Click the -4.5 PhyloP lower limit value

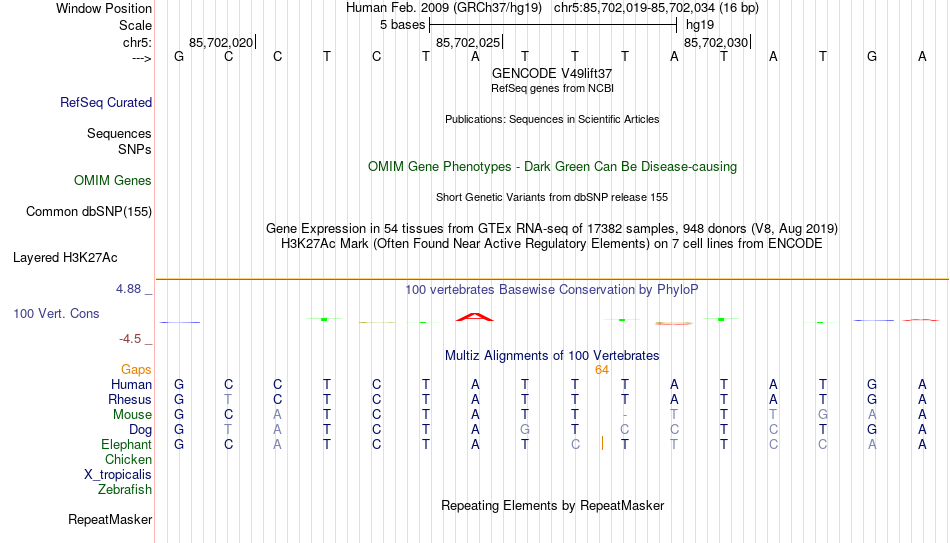tap(130, 339)
